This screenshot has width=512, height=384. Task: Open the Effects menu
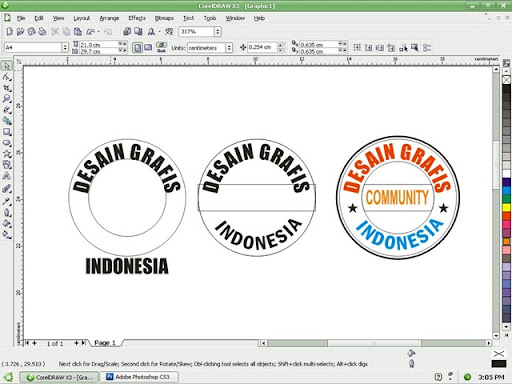pyautogui.click(x=137, y=18)
